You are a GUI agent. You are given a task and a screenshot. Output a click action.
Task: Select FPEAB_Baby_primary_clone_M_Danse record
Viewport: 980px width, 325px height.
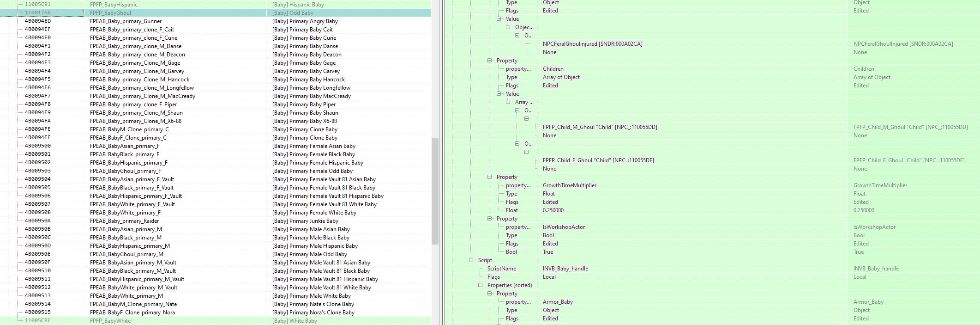pyautogui.click(x=216, y=46)
